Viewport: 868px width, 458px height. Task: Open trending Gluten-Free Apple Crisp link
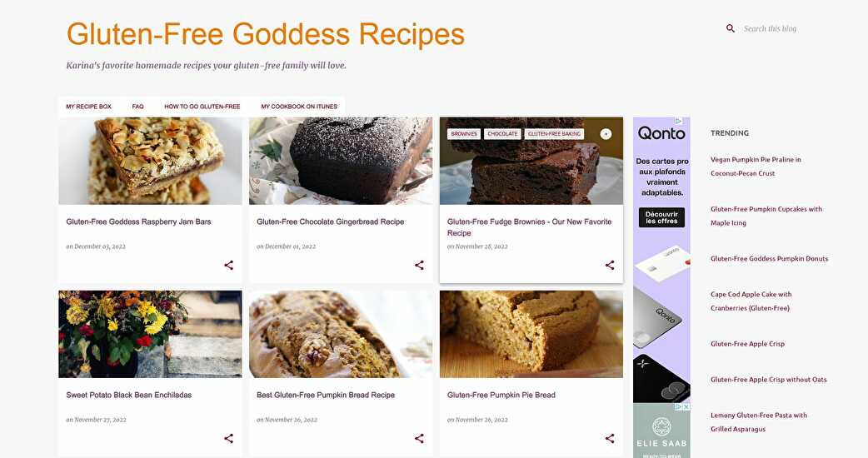[747, 343]
